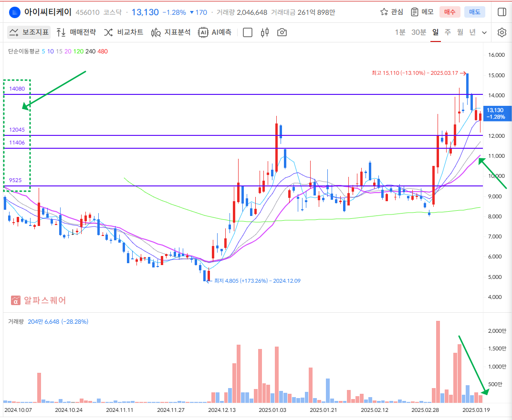The width and height of the screenshot is (512, 420).
Task: Click the 16,000 price axis label
Action: pyautogui.click(x=496, y=55)
